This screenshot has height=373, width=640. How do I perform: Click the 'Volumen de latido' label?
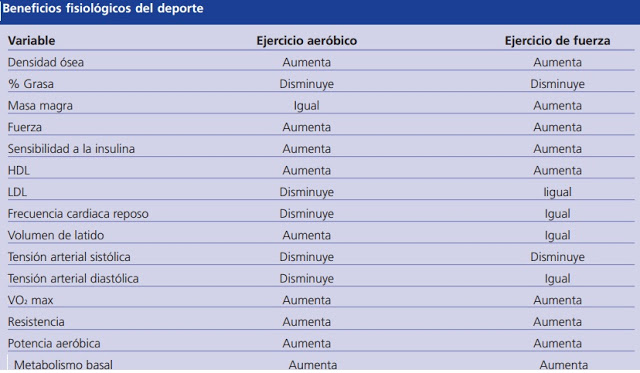pyautogui.click(x=56, y=235)
